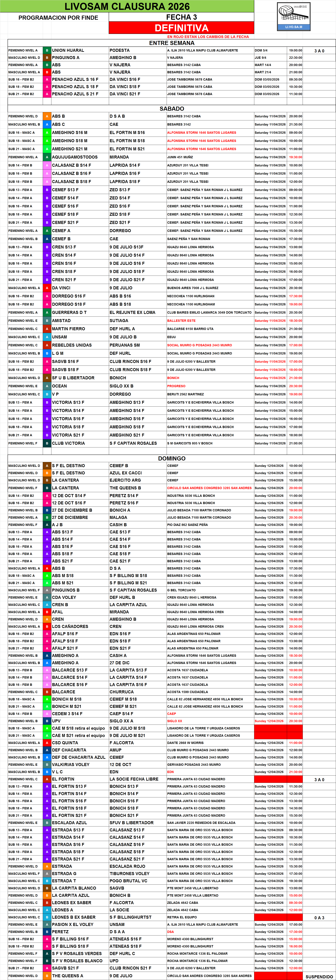
Task: Select the PODESTA opponent cell
Action: (x=120, y=50)
